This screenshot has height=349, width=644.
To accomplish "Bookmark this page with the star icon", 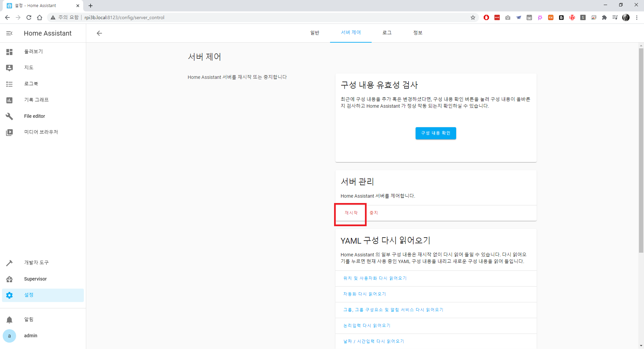I will point(473,17).
